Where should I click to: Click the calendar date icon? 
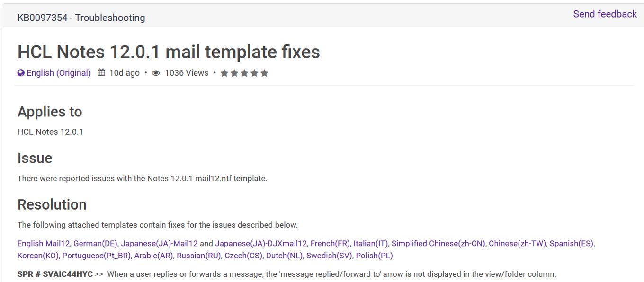click(101, 73)
